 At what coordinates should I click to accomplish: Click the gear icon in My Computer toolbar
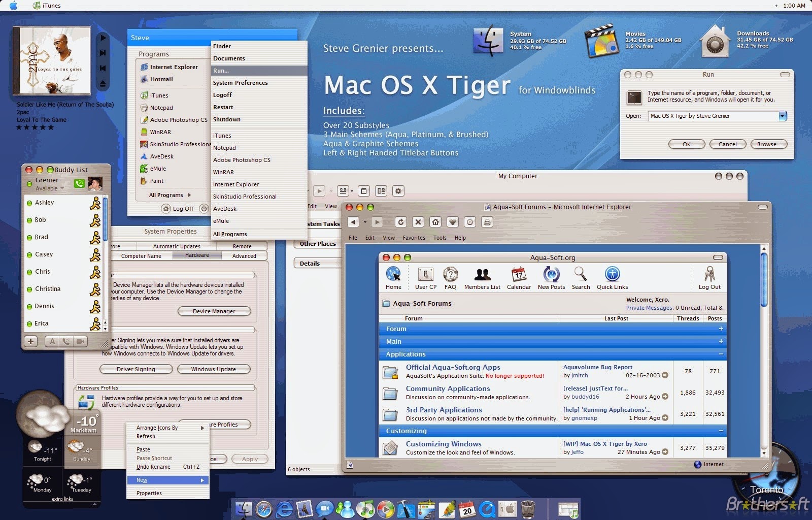398,191
